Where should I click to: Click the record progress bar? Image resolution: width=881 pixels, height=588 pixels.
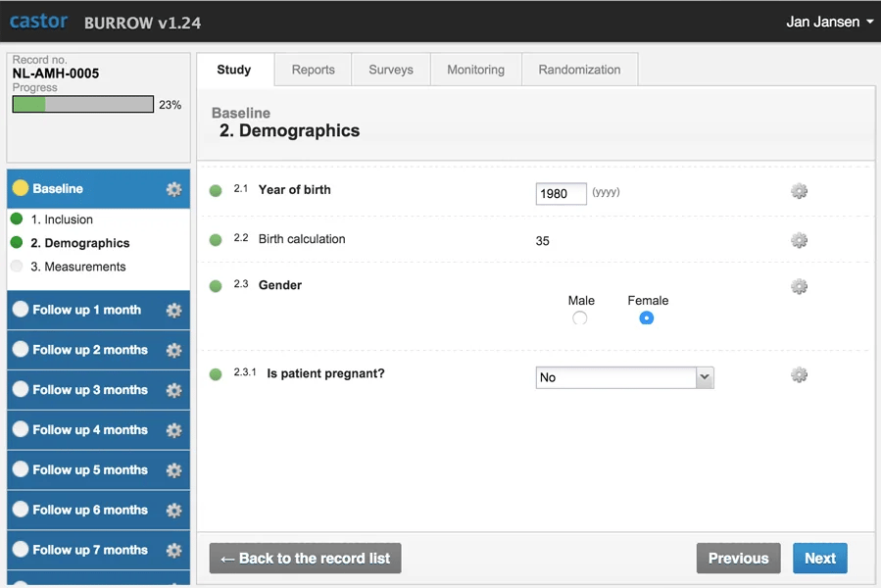click(83, 104)
